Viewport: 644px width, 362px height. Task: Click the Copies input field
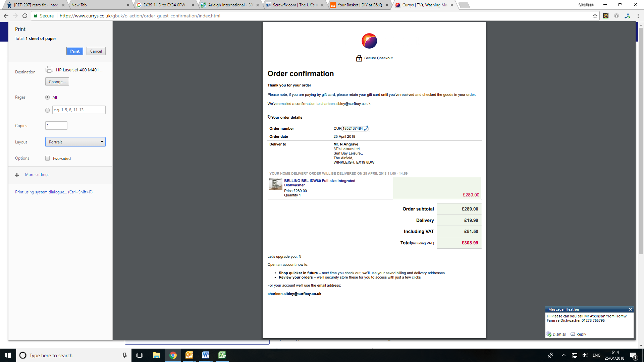pyautogui.click(x=56, y=126)
